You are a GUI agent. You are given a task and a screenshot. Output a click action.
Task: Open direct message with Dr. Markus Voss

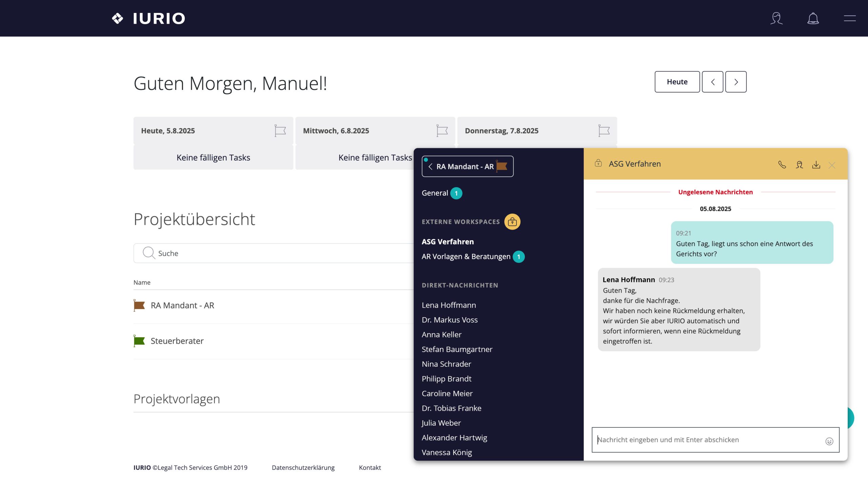[x=450, y=320]
